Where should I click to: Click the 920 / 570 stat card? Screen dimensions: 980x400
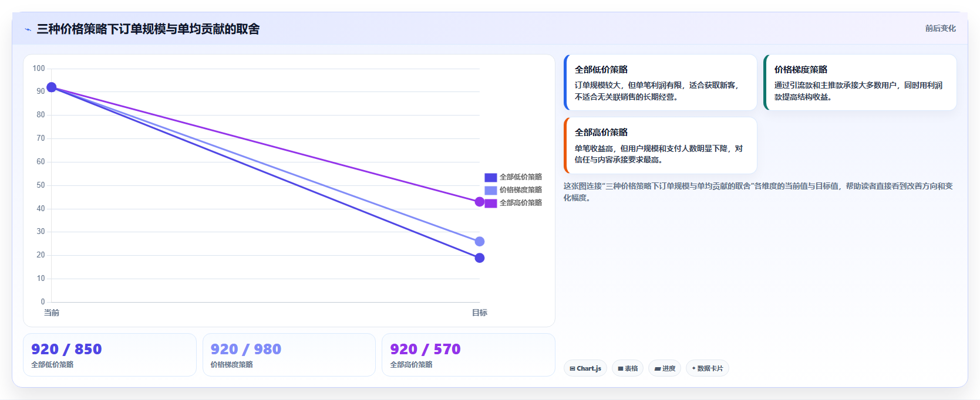[x=469, y=355]
